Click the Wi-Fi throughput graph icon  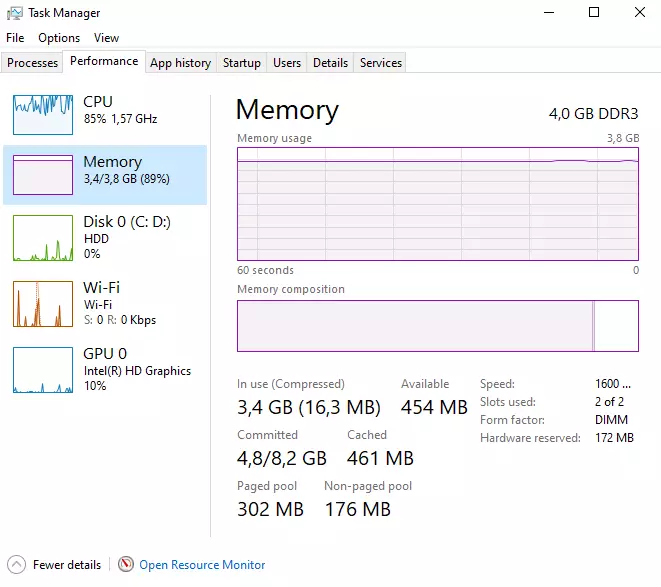pyautogui.click(x=43, y=304)
